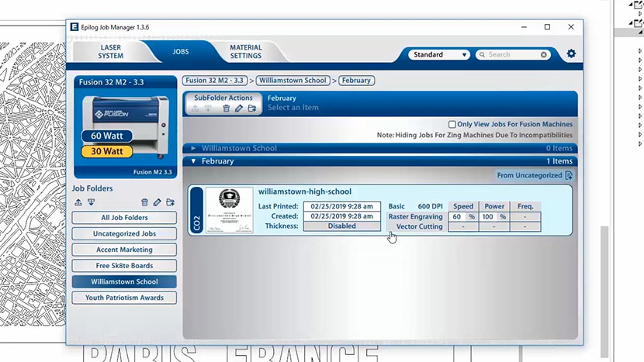644x362 pixels.
Task: Click the Job Folders add folder icon
Action: coord(170,202)
